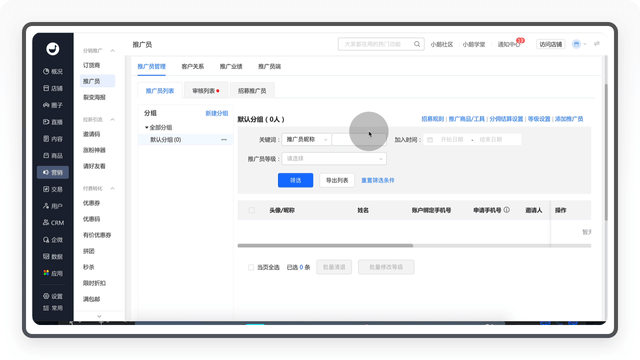Open the 招募推广员 sub-tab
Screen dimensions: 640x360
(x=252, y=91)
